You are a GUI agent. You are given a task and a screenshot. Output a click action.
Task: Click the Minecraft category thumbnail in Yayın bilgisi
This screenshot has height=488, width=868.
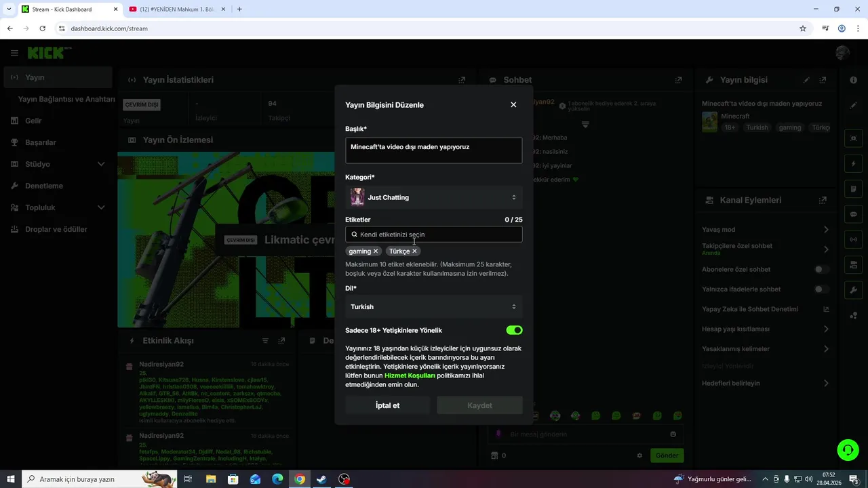pos(709,121)
